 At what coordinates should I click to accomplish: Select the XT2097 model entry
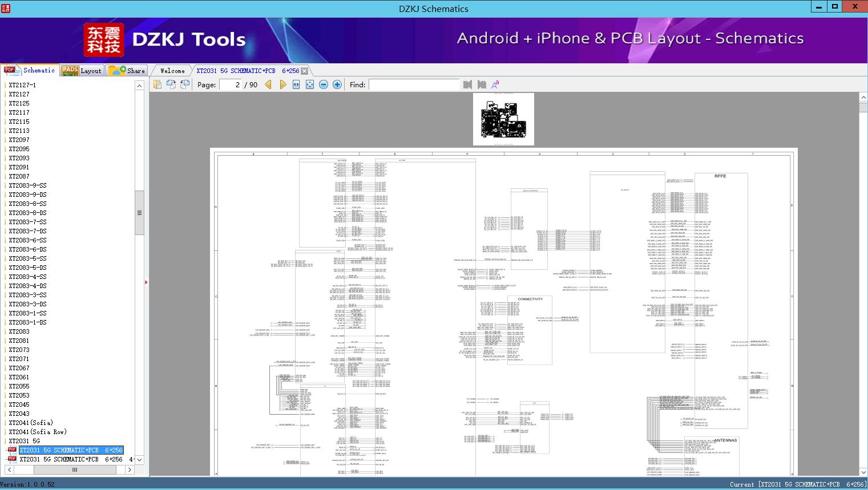tap(19, 140)
